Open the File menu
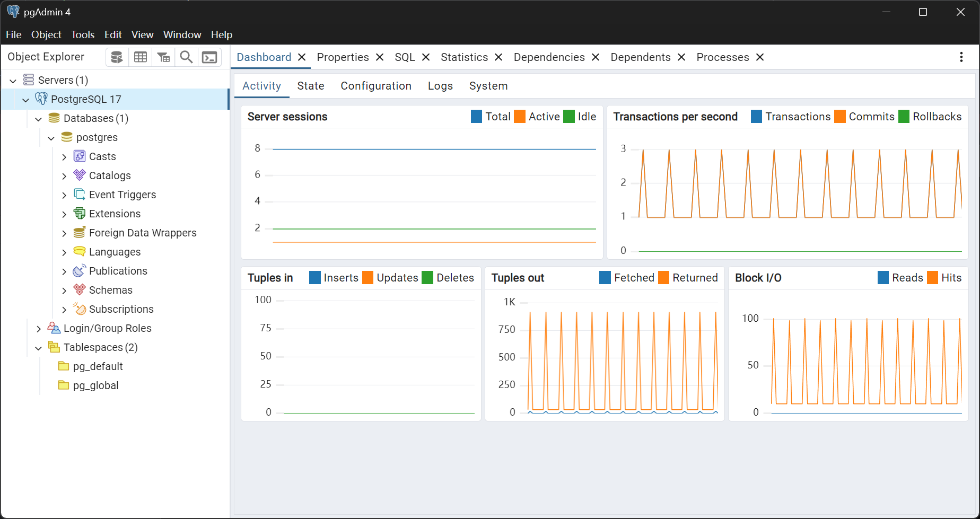 (x=14, y=34)
